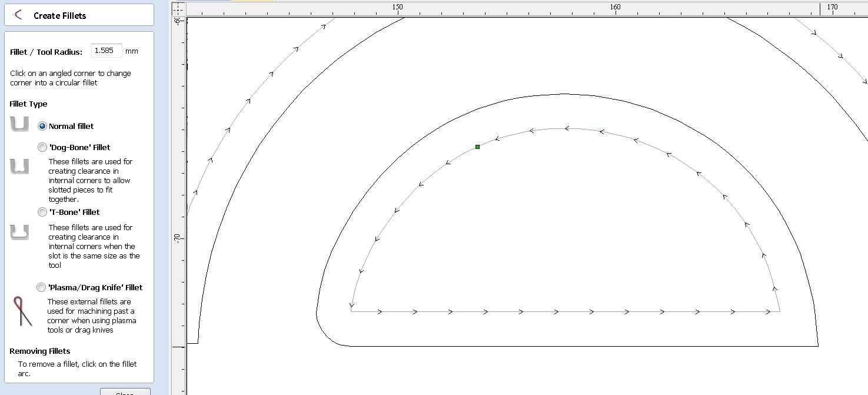This screenshot has height=395, width=868.
Task: Click the 'Removing Fillets' heading text
Action: point(40,351)
